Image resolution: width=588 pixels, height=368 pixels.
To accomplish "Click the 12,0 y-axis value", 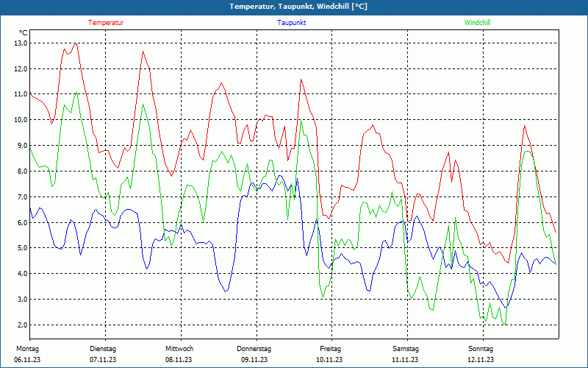I will 21,68.
